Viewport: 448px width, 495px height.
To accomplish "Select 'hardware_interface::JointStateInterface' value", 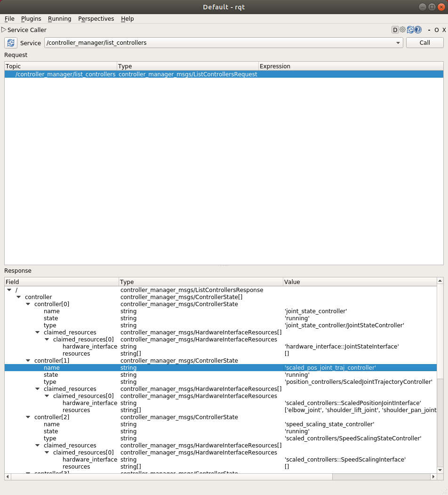I will (x=342, y=347).
